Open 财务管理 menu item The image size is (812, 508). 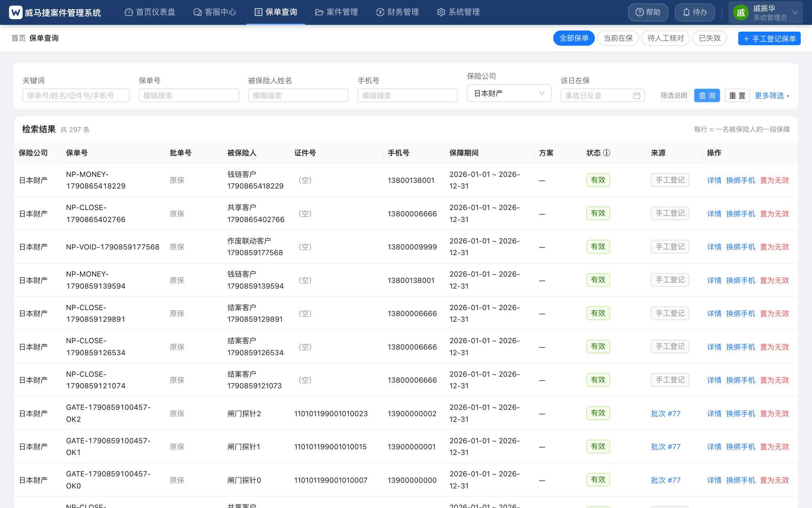(x=397, y=12)
